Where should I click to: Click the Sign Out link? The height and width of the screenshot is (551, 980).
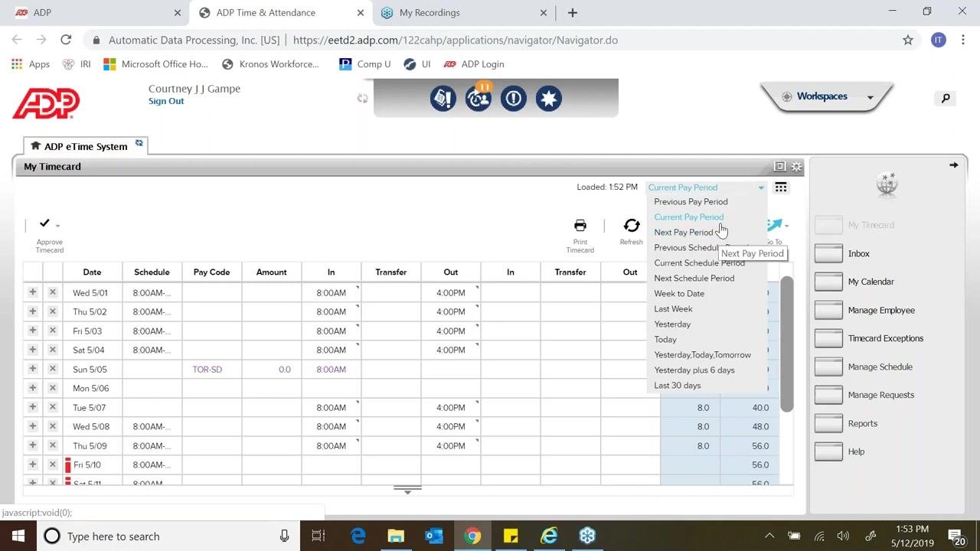coord(166,101)
